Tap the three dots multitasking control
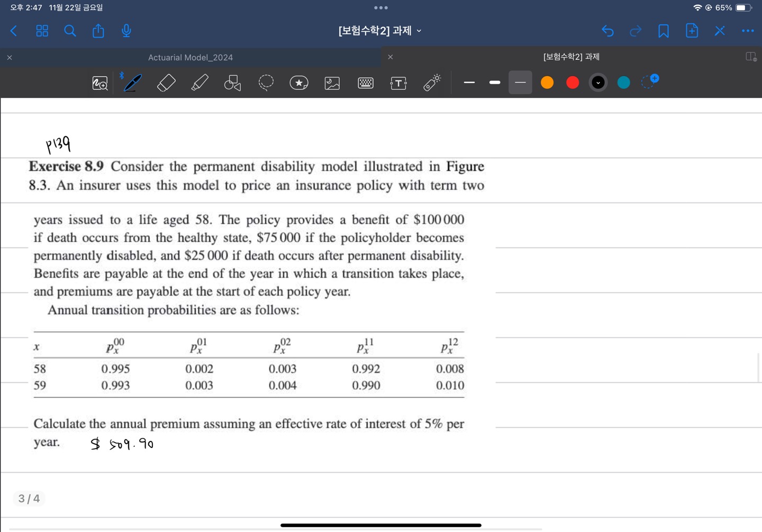762x532 pixels. (x=381, y=7)
